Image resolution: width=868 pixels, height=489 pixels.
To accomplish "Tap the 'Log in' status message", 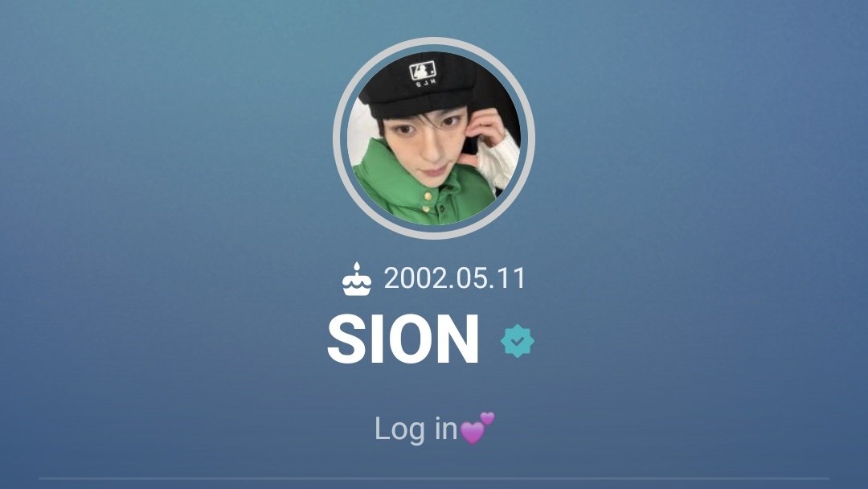I will pos(434,429).
